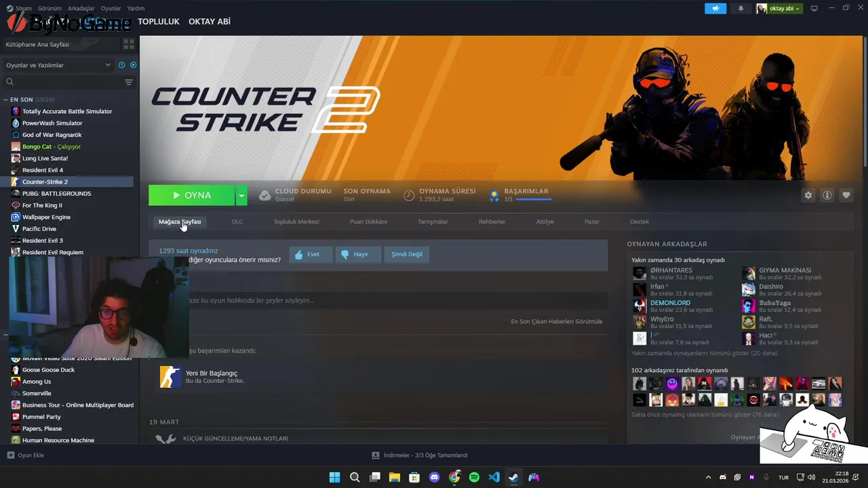Open the Destek tab
Image resolution: width=868 pixels, height=488 pixels.
pyautogui.click(x=639, y=222)
